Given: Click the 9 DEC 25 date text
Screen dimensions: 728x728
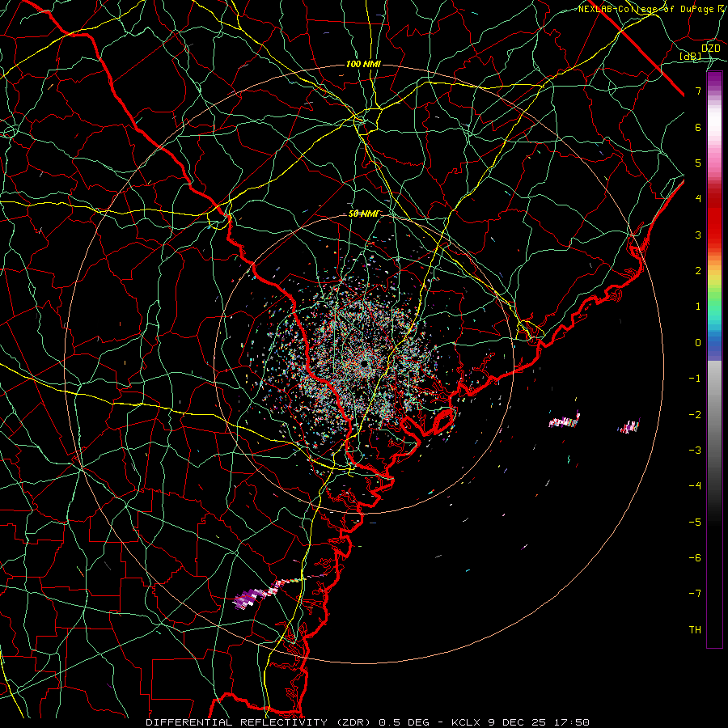Looking at the screenshot, I should pyautogui.click(x=517, y=722).
